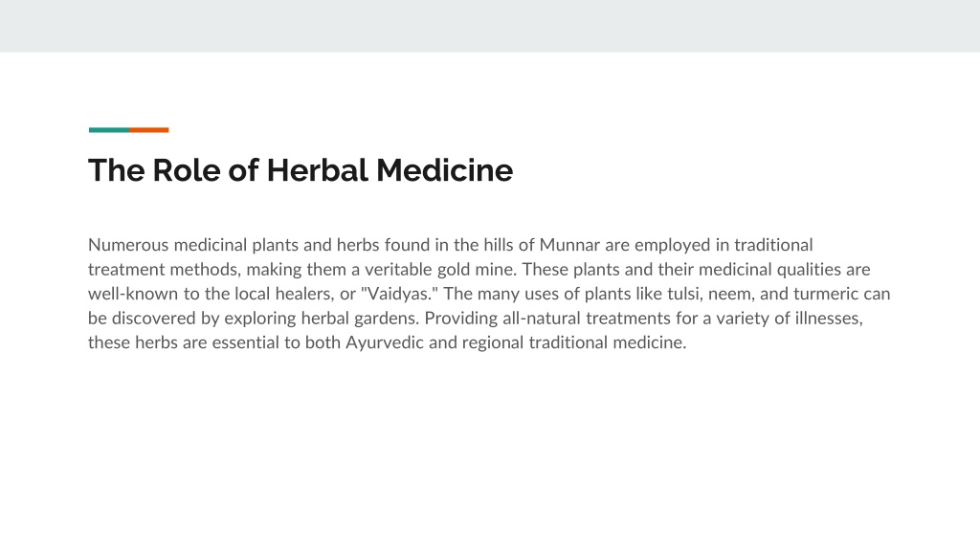The width and height of the screenshot is (980, 551).
Task: Click the word "Herbal" in the title
Action: (317, 170)
